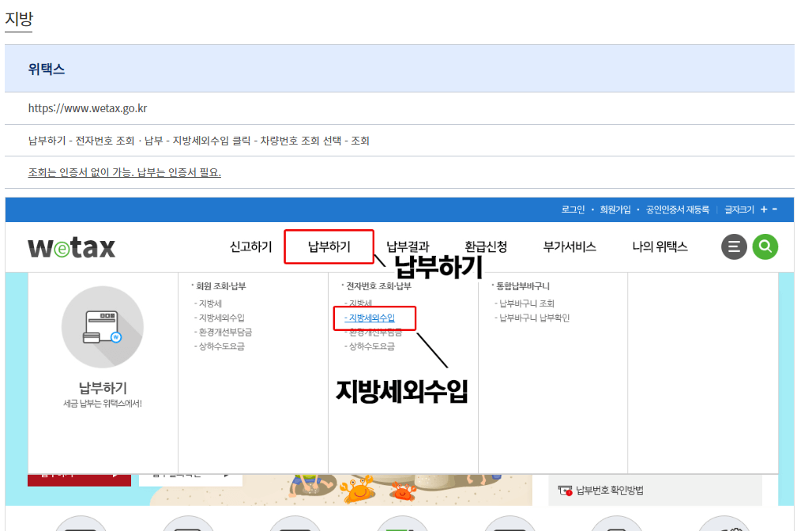The width and height of the screenshot is (812, 531).
Task: Open the 회원가입 link
Action: tap(616, 209)
